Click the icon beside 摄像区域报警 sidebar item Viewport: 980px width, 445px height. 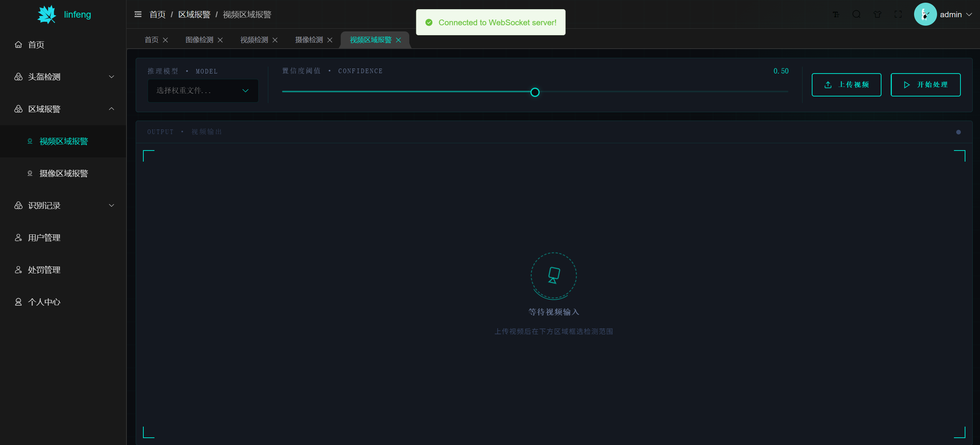coord(30,173)
